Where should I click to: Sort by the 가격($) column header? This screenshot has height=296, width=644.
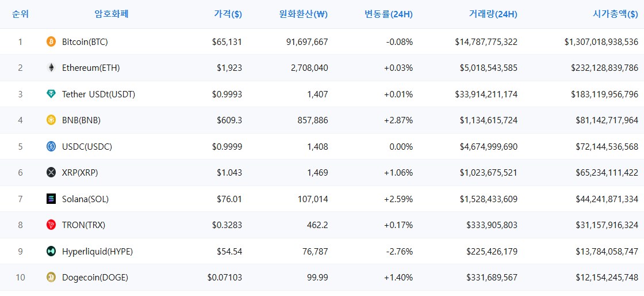click(x=228, y=14)
